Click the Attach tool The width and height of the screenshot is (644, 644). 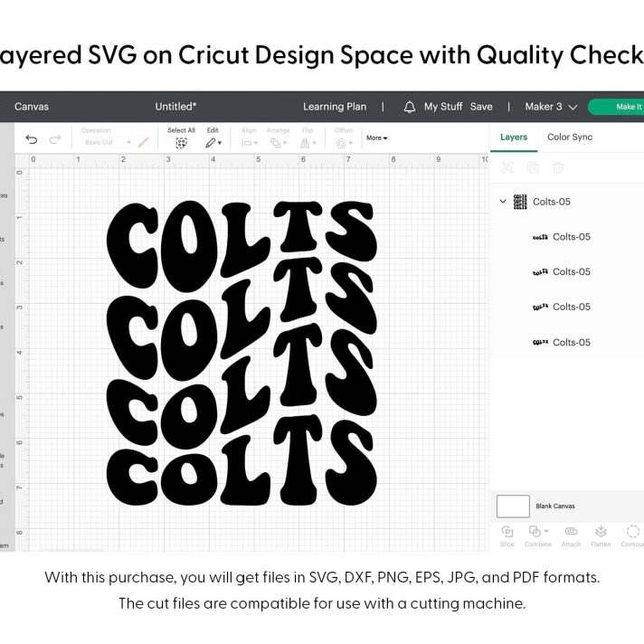571,535
